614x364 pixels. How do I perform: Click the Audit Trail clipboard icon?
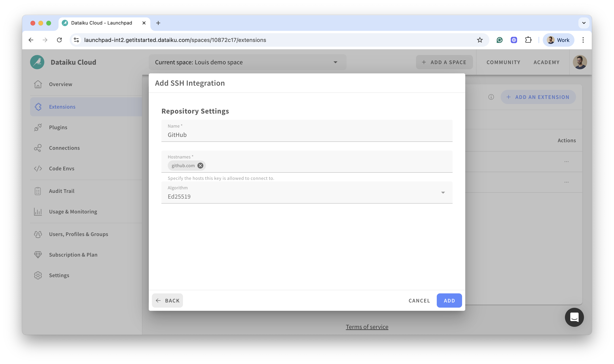[38, 191]
